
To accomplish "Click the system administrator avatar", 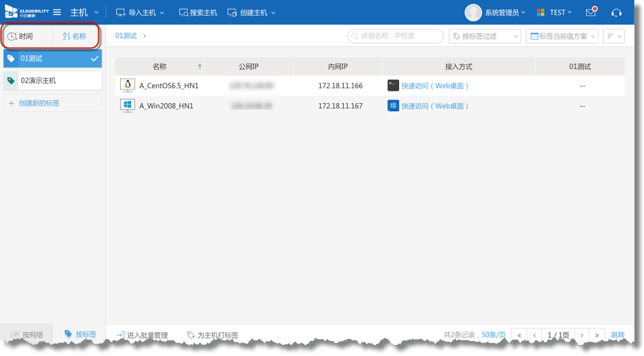I will point(473,12).
